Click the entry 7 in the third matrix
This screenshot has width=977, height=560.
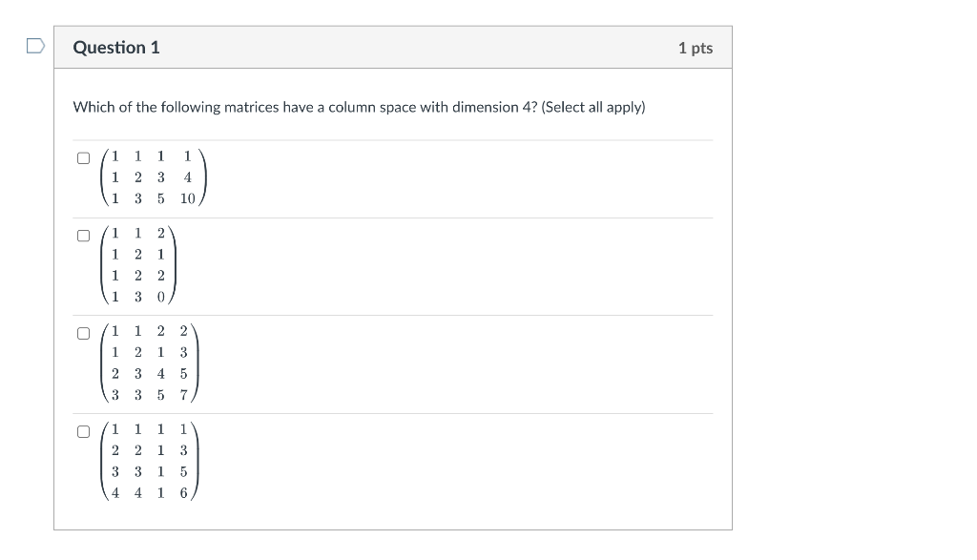click(x=184, y=395)
